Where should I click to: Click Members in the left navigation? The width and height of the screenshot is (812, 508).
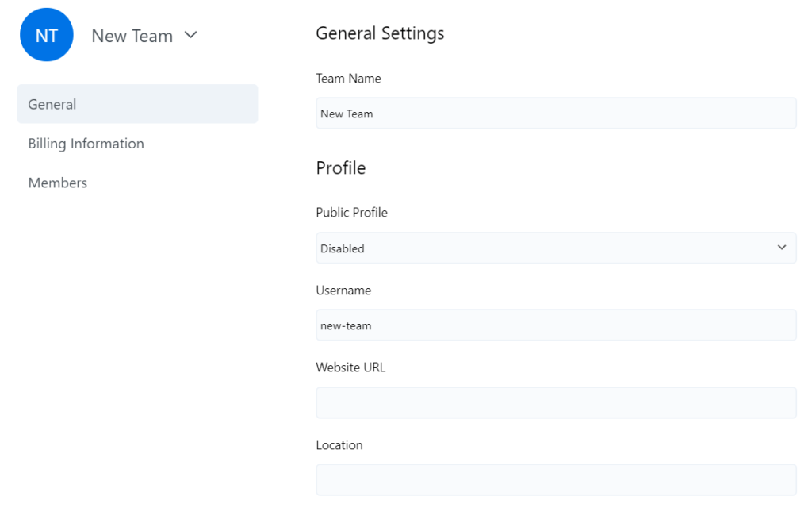coord(57,183)
